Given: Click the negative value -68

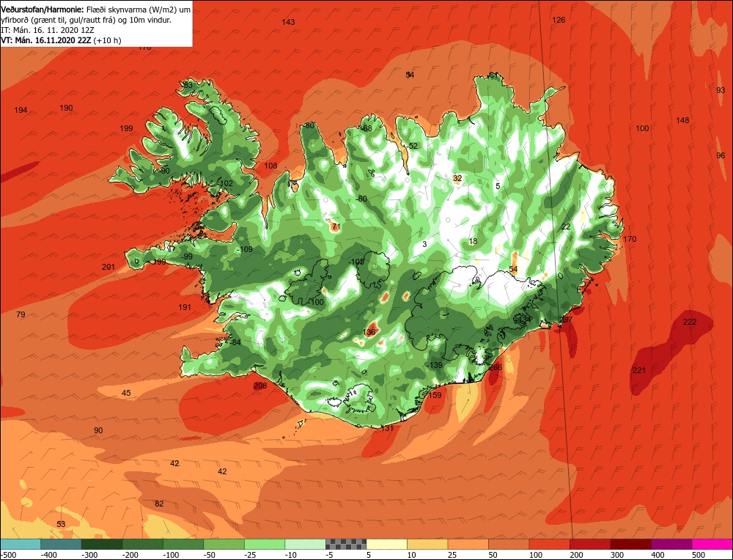Looking at the screenshot, I should click(366, 129).
